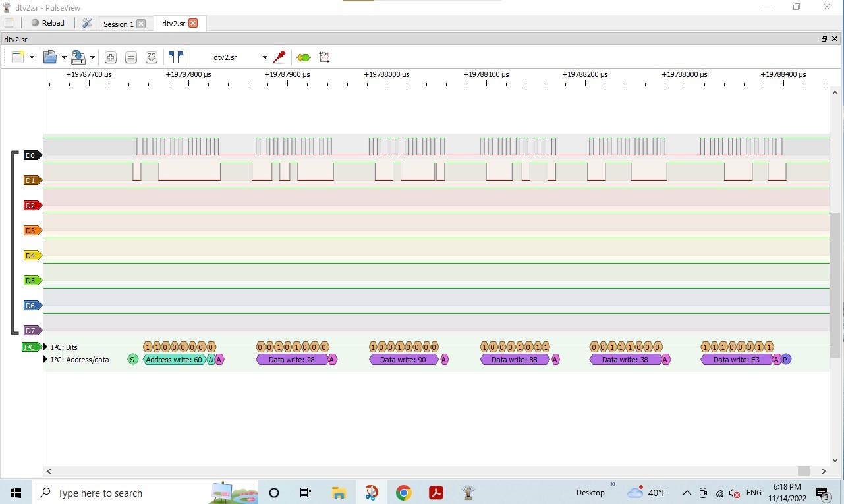Click the vertical scrollbar down arrow
Image resolution: width=844 pixels, height=504 pixels.
click(835, 461)
